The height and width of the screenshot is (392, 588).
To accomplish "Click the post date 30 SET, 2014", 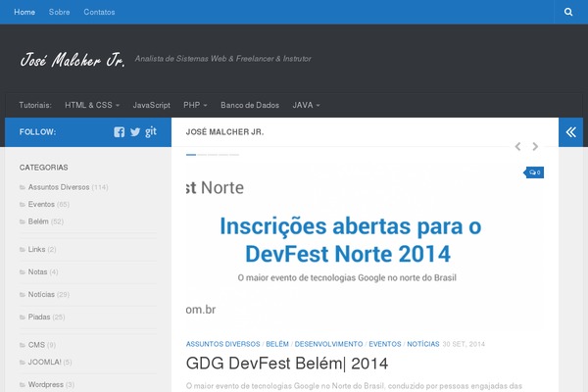I will (464, 344).
